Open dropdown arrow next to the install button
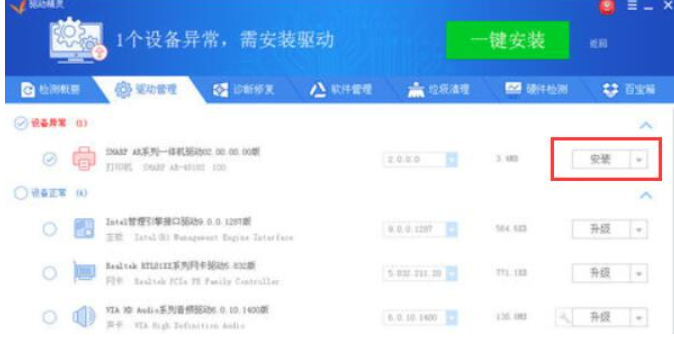Viewport: 674px width, 360px height. pyautogui.click(x=639, y=159)
